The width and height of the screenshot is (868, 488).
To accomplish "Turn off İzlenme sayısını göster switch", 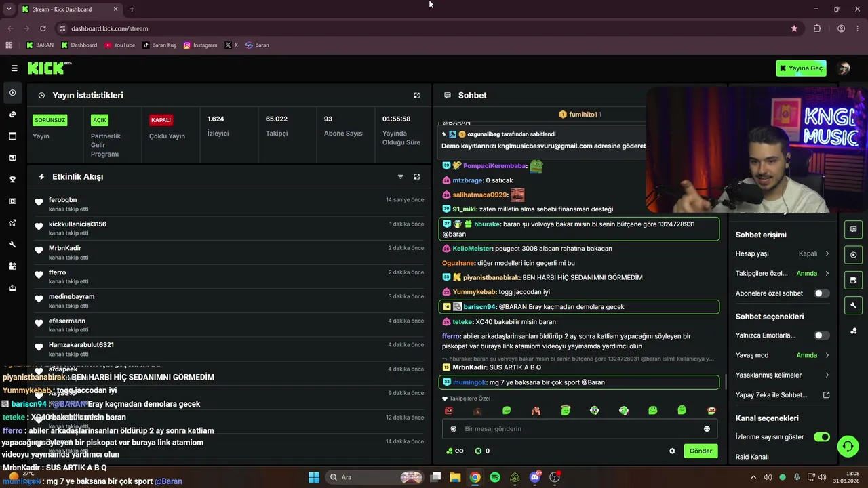I will (x=821, y=437).
